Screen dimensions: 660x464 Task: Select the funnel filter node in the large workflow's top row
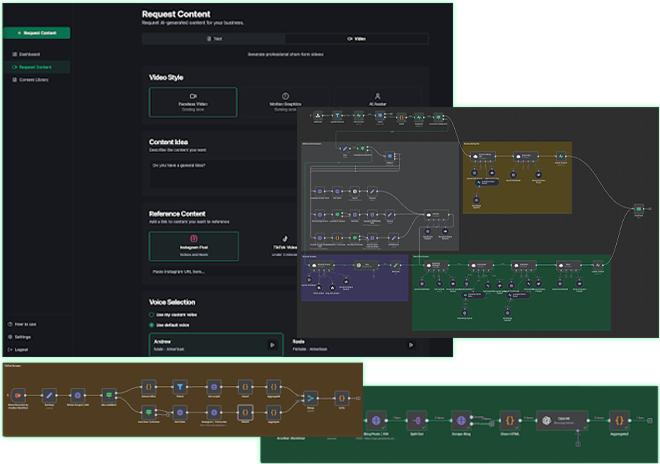(x=337, y=115)
